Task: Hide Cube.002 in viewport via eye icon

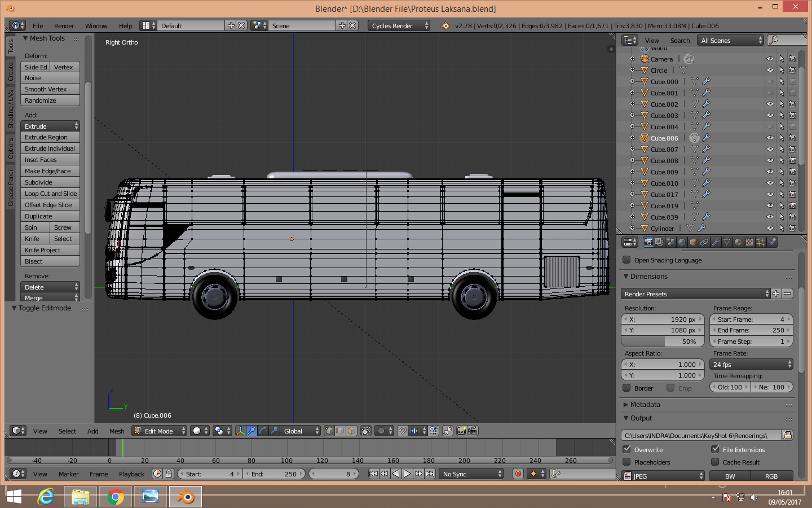Action: point(770,104)
